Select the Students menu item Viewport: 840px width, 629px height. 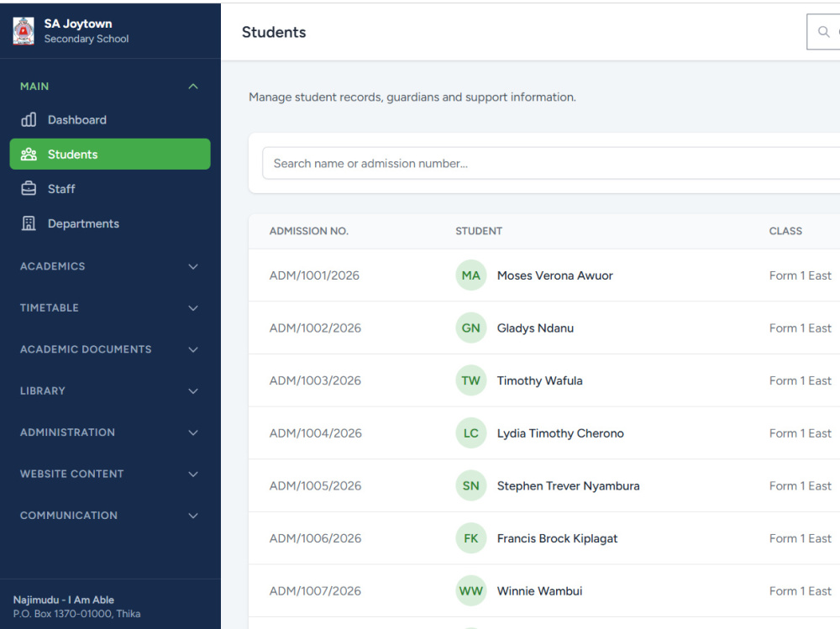(110, 155)
